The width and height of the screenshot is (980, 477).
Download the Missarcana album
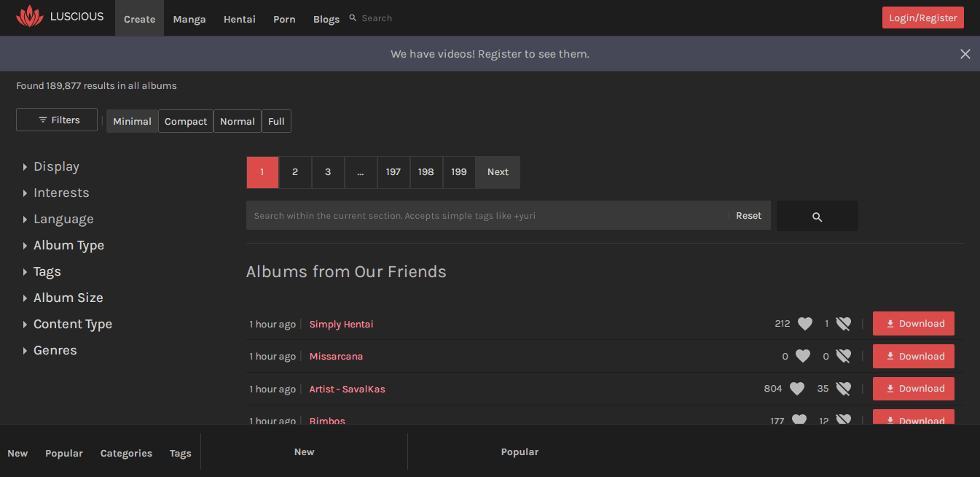pyautogui.click(x=914, y=356)
